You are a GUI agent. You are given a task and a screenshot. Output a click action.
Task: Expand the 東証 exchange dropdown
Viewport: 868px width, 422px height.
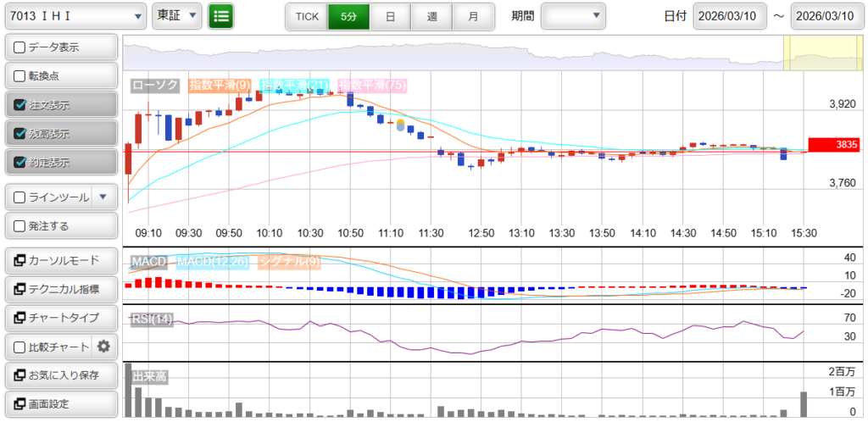pyautogui.click(x=177, y=16)
